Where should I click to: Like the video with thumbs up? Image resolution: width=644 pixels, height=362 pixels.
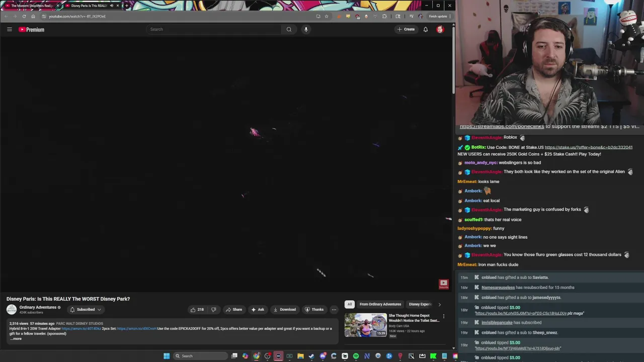pos(197,310)
